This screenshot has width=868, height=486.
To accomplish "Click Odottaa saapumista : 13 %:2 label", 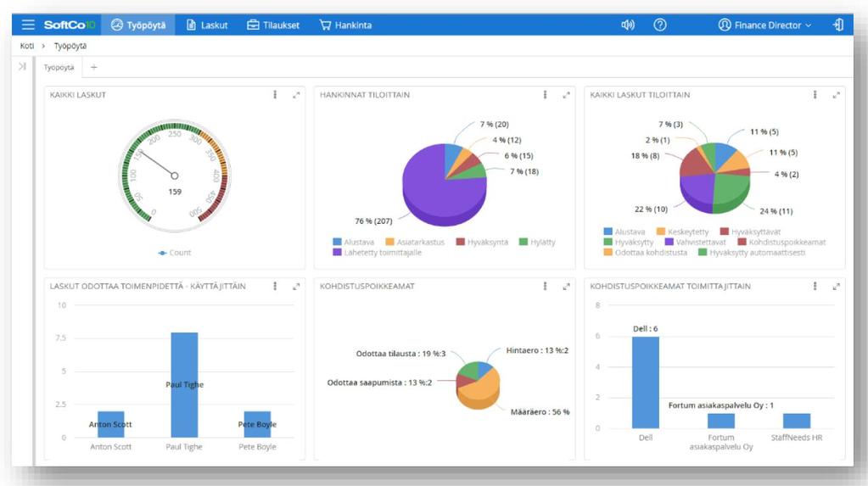I will point(379,383).
